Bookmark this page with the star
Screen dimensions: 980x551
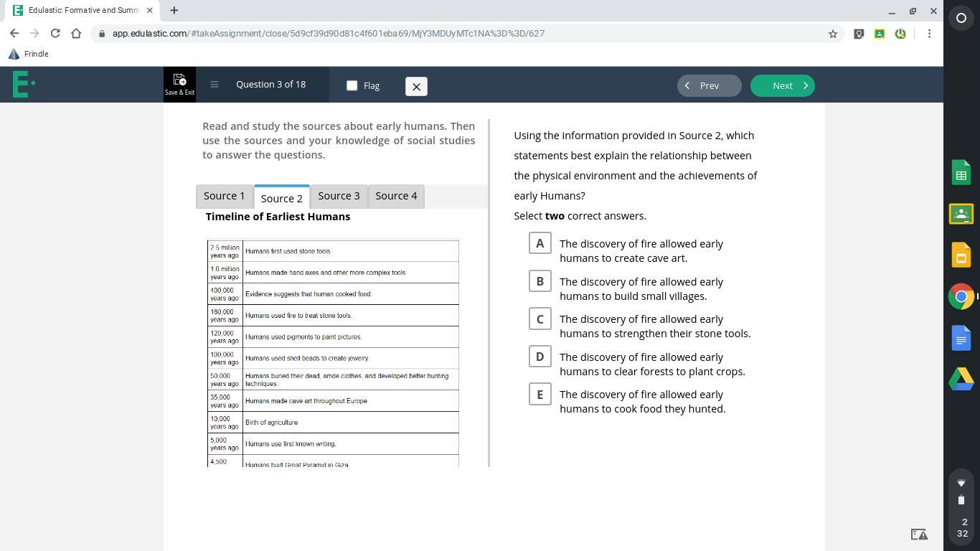833,34
